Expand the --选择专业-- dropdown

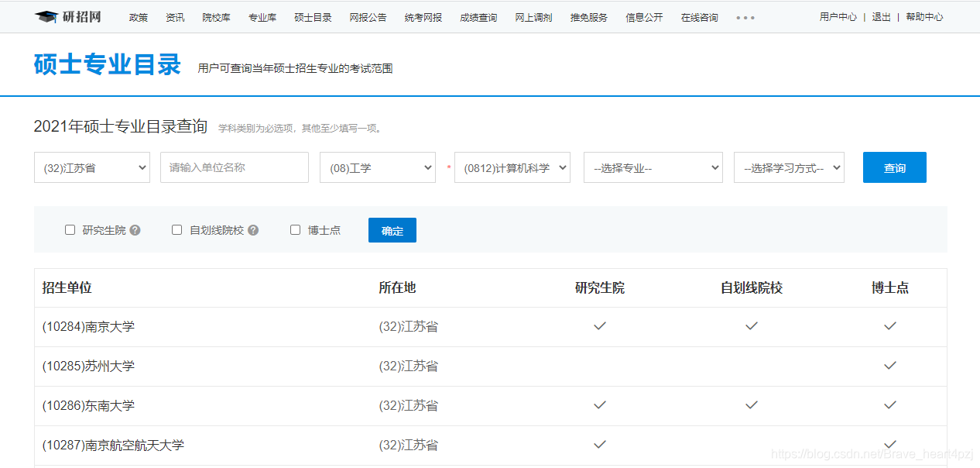[653, 167]
